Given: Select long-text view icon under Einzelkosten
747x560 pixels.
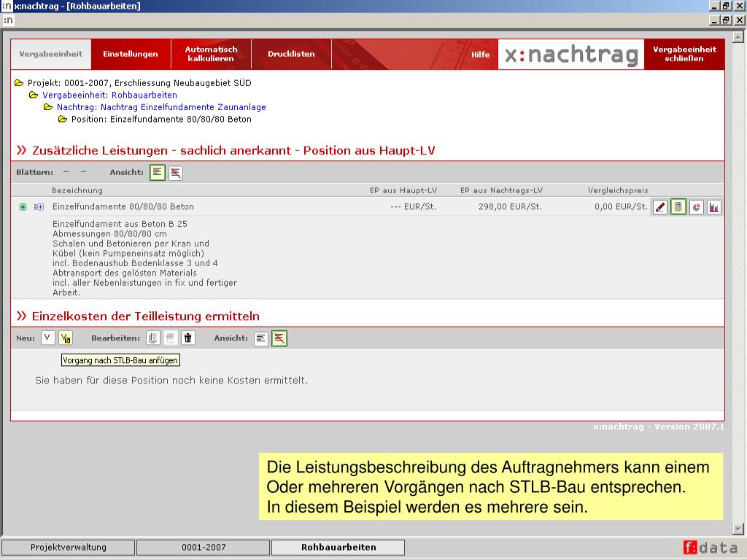Looking at the screenshot, I should pos(261,338).
